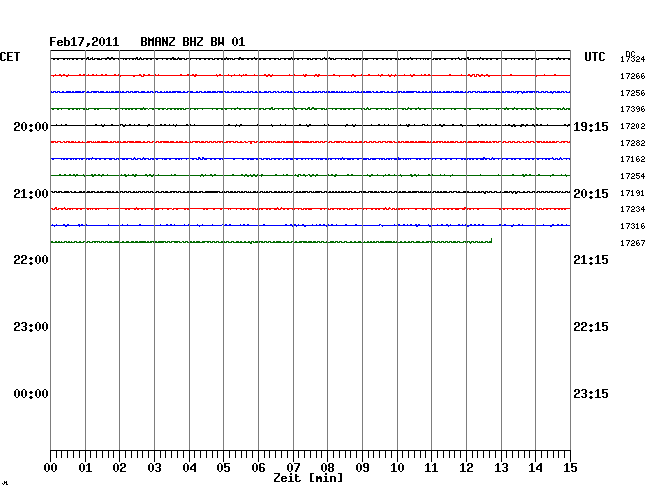The image size is (650, 494).
Task: Click the UTC timezone label
Action: point(595,57)
